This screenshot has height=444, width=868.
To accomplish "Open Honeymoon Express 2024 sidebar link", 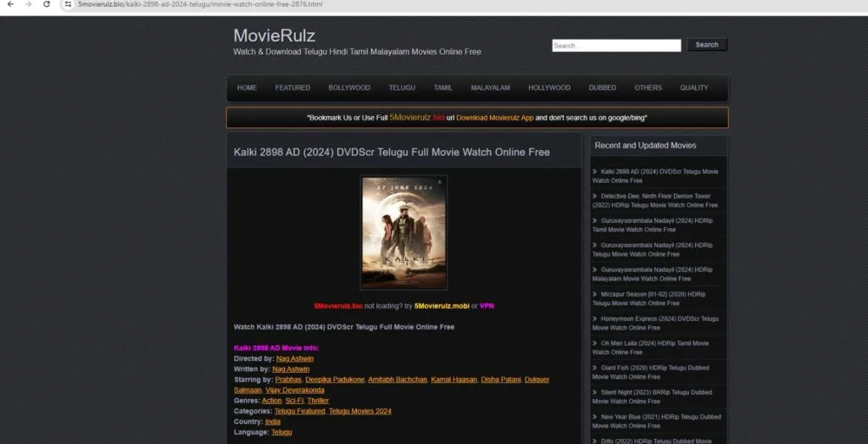I will tap(656, 324).
